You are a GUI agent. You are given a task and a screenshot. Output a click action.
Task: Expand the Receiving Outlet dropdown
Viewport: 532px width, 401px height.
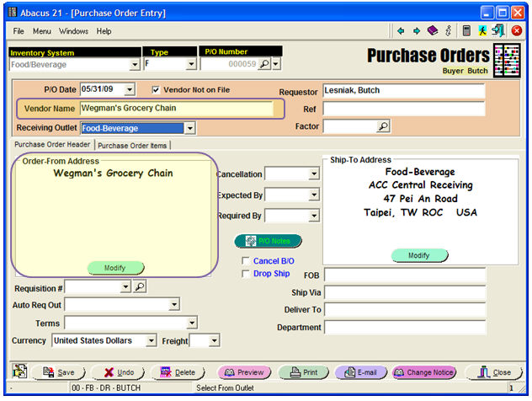click(x=189, y=128)
